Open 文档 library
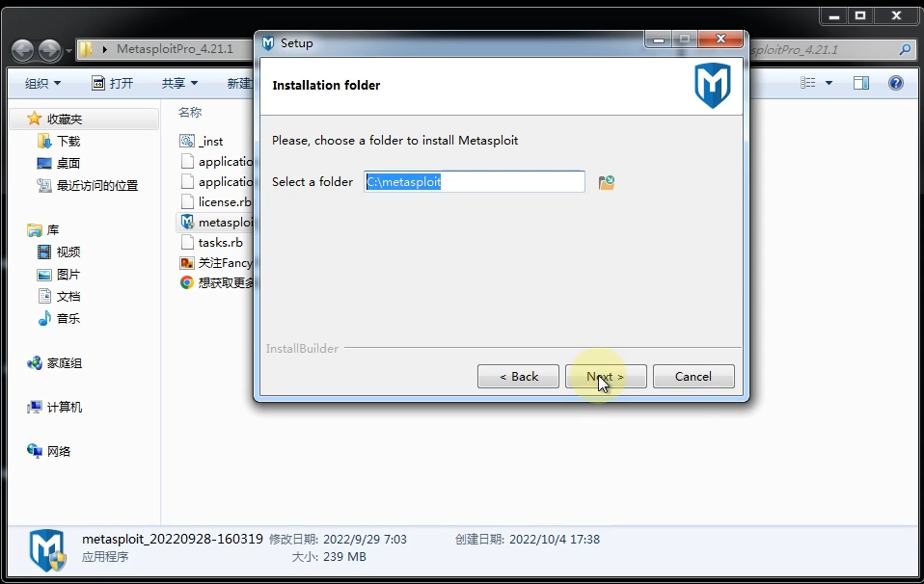Viewport: 924px width, 584px height. (x=59, y=296)
